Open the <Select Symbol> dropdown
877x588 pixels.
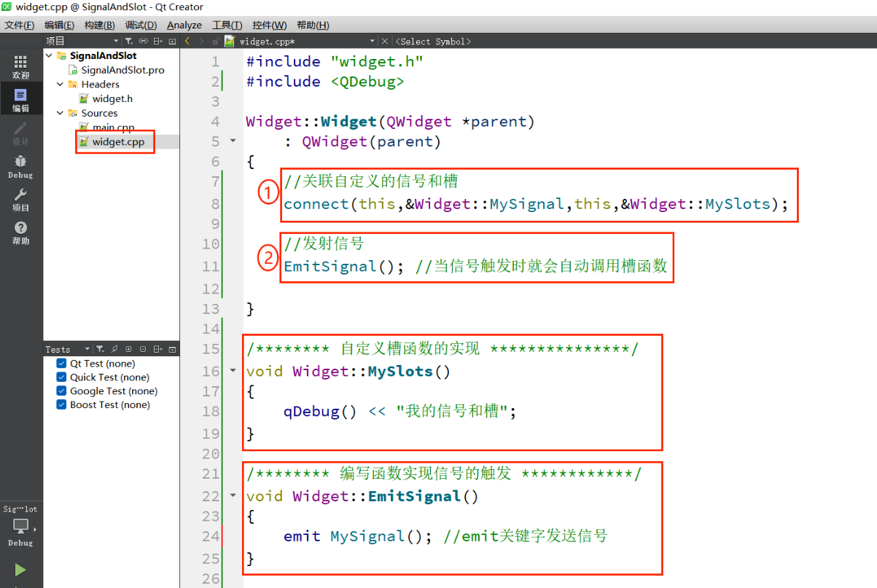[x=432, y=42]
